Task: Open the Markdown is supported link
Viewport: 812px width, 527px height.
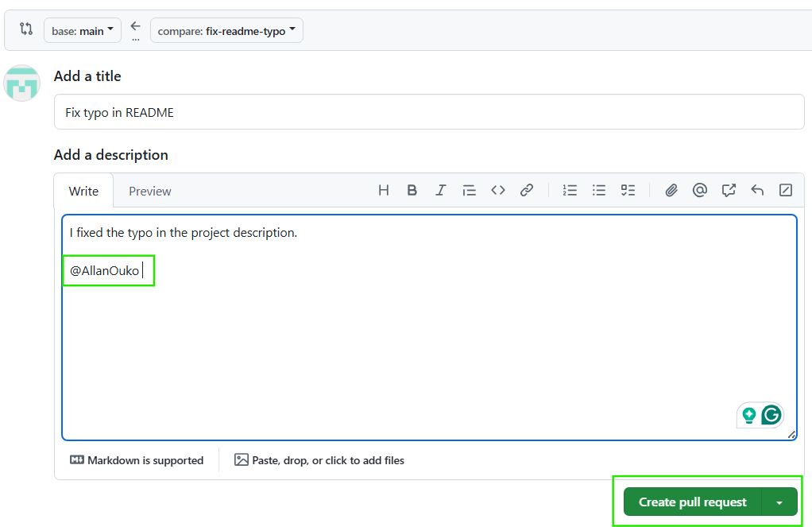Action: (137, 460)
